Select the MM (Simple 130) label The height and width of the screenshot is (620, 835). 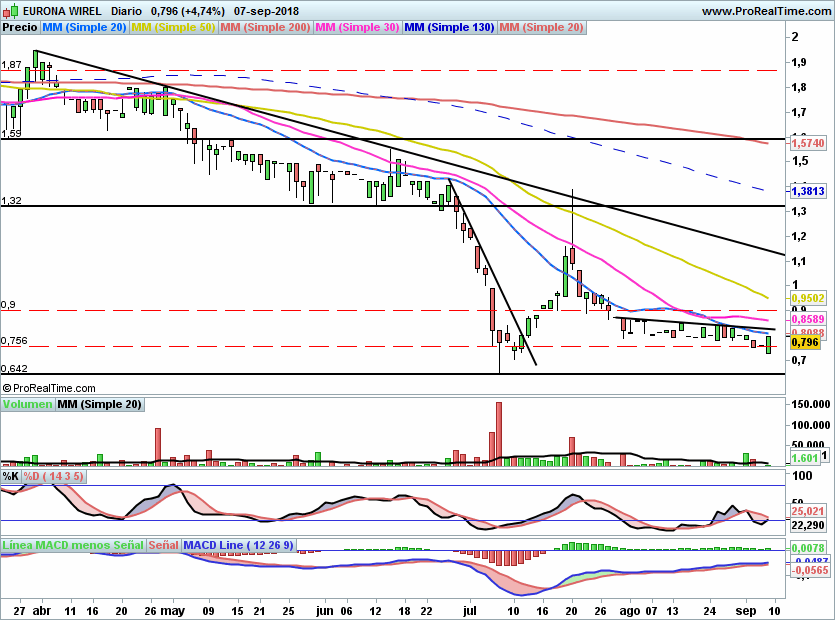click(x=449, y=27)
